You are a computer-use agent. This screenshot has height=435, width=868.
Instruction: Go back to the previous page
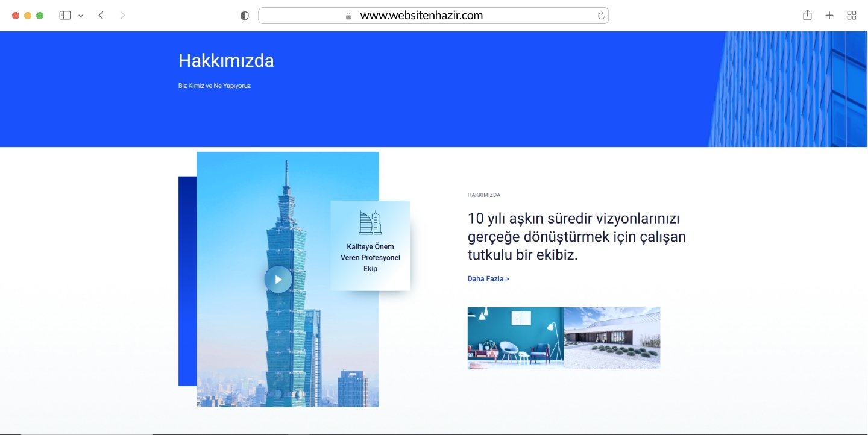pos(101,16)
